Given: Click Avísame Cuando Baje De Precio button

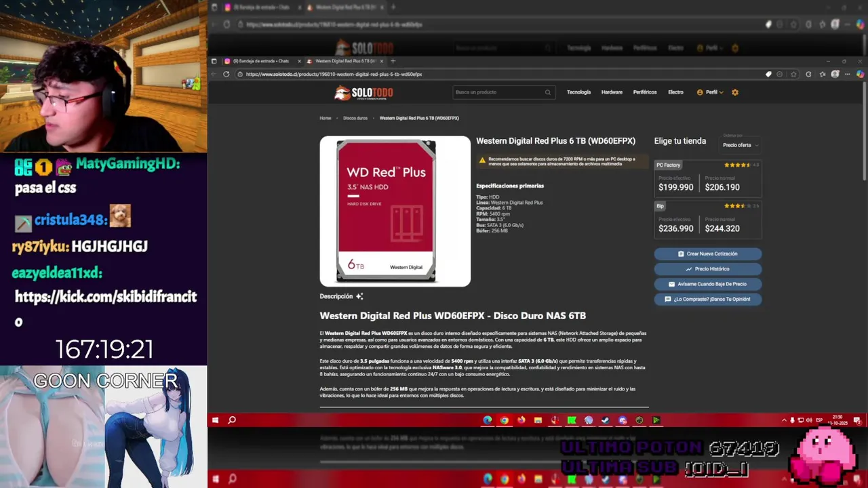Looking at the screenshot, I should [708, 284].
